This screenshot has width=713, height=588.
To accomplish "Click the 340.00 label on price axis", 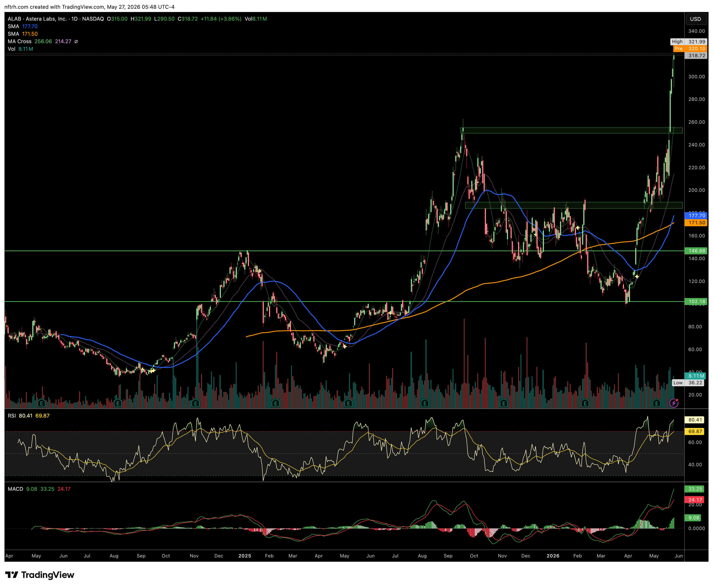I will [697, 31].
